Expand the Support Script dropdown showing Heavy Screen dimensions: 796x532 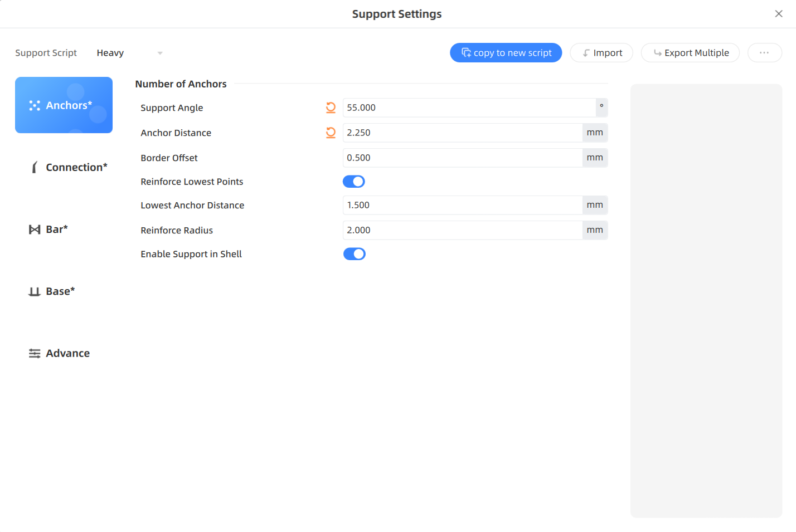pyautogui.click(x=130, y=53)
